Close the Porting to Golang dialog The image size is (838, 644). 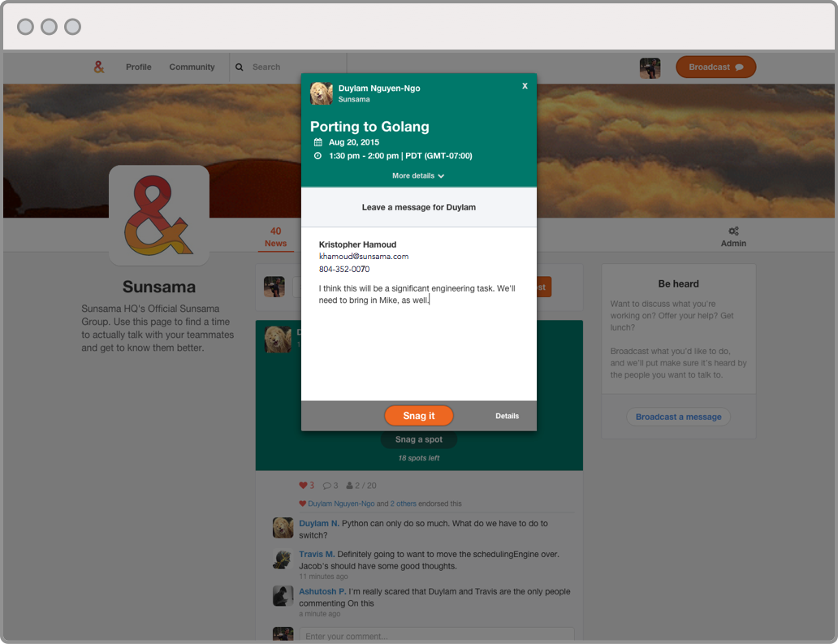pyautogui.click(x=525, y=85)
